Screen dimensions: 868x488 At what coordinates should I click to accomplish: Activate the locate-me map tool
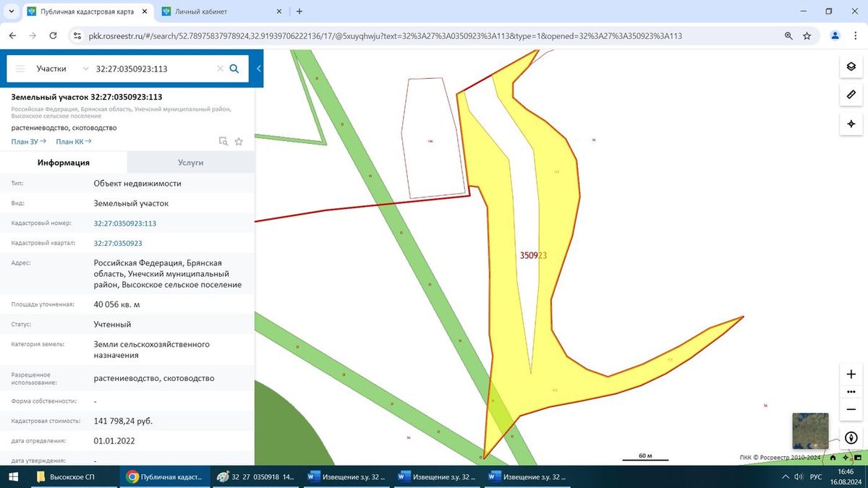click(851, 124)
